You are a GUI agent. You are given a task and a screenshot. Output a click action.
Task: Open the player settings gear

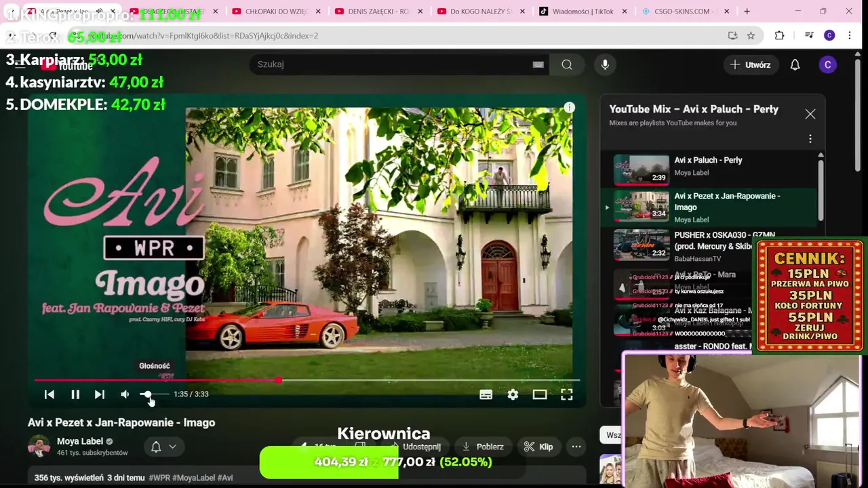click(513, 394)
